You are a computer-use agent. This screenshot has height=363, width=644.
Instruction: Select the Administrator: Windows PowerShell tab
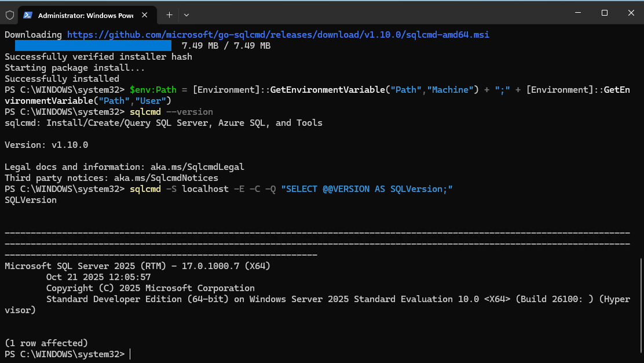(87, 15)
